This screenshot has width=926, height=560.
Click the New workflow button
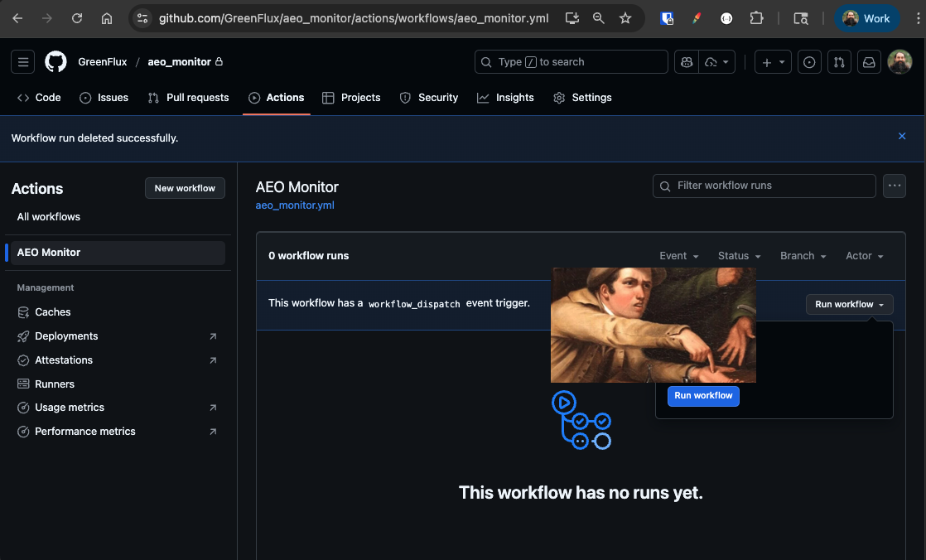185,188
